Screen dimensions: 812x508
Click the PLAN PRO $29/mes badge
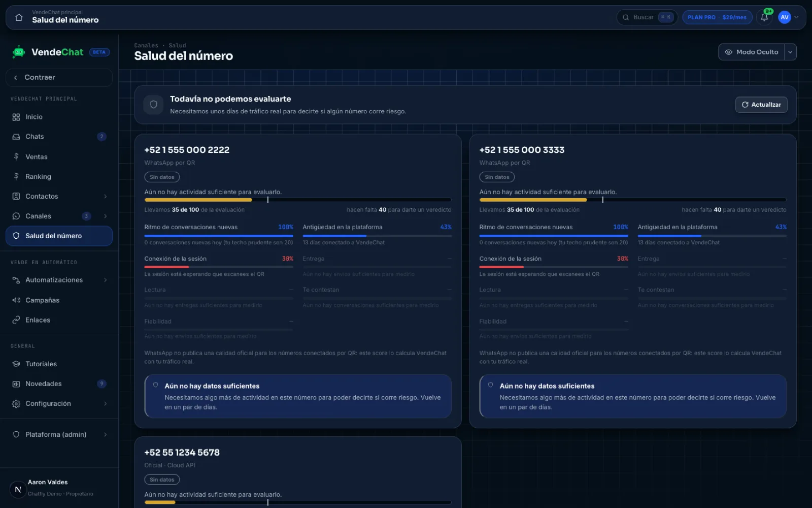pyautogui.click(x=717, y=17)
